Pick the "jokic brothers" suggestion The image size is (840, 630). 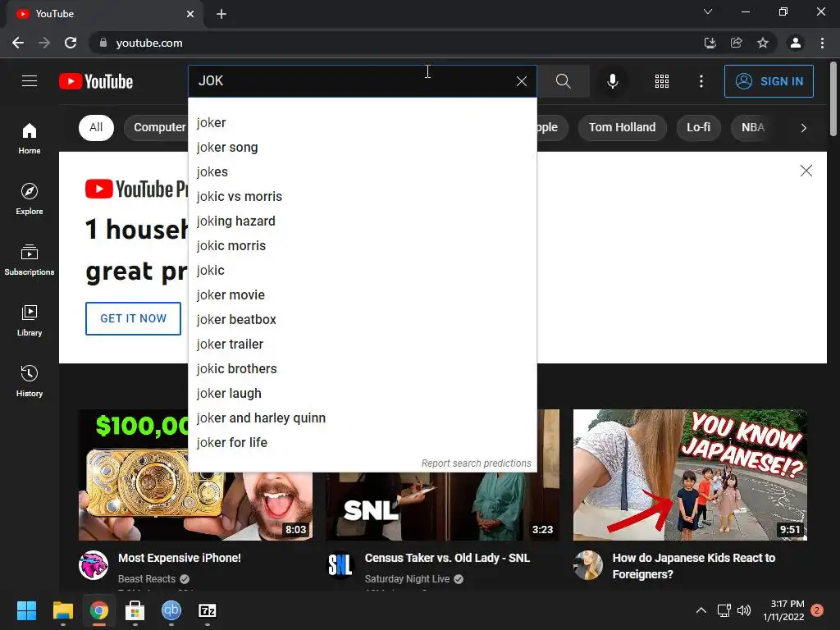[x=362, y=369]
